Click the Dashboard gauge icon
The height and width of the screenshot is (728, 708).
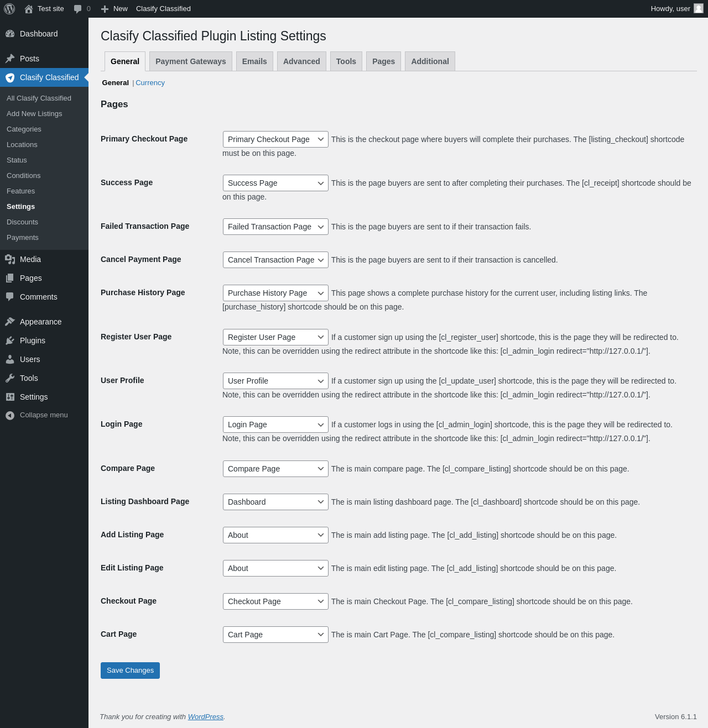click(x=10, y=34)
